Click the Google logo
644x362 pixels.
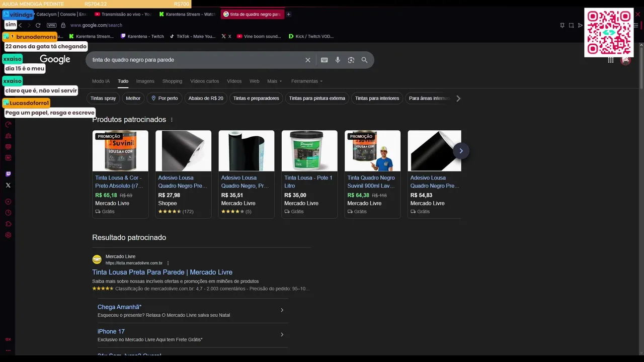55,59
